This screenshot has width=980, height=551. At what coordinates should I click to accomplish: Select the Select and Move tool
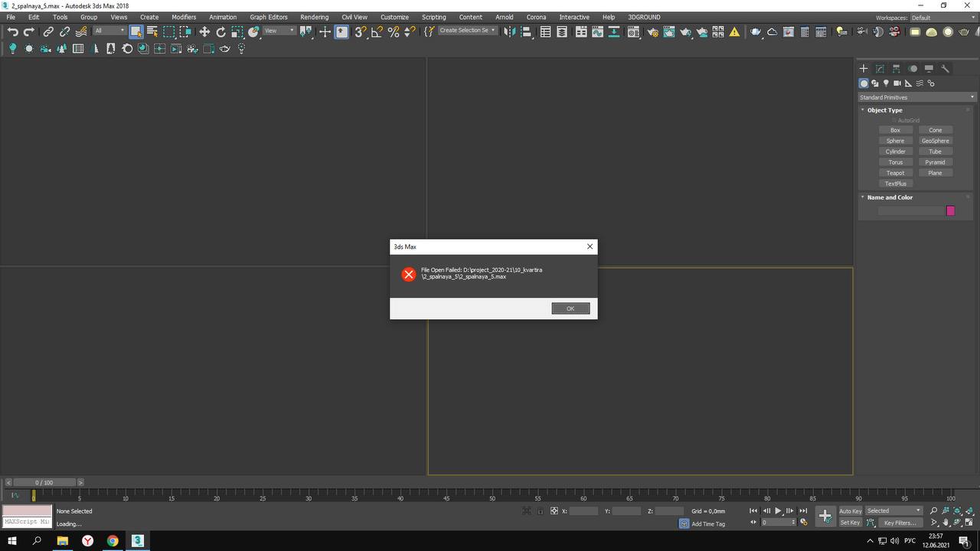[x=204, y=31]
